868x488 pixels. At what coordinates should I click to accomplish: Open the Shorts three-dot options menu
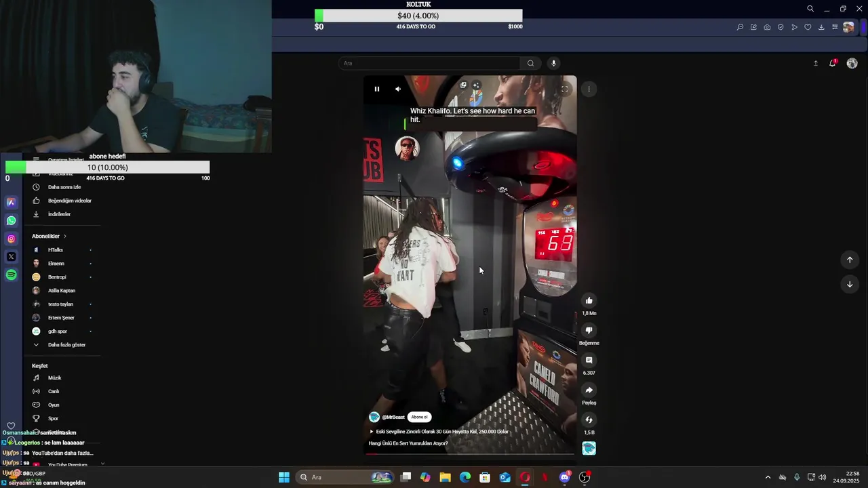589,89
